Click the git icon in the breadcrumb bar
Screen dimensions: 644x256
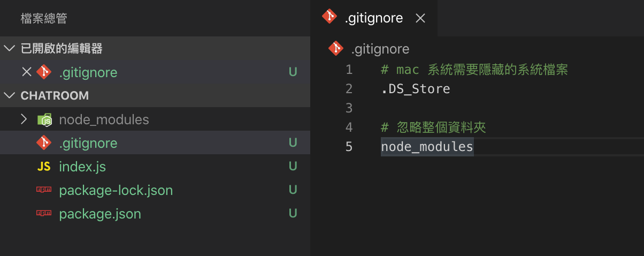(x=336, y=49)
